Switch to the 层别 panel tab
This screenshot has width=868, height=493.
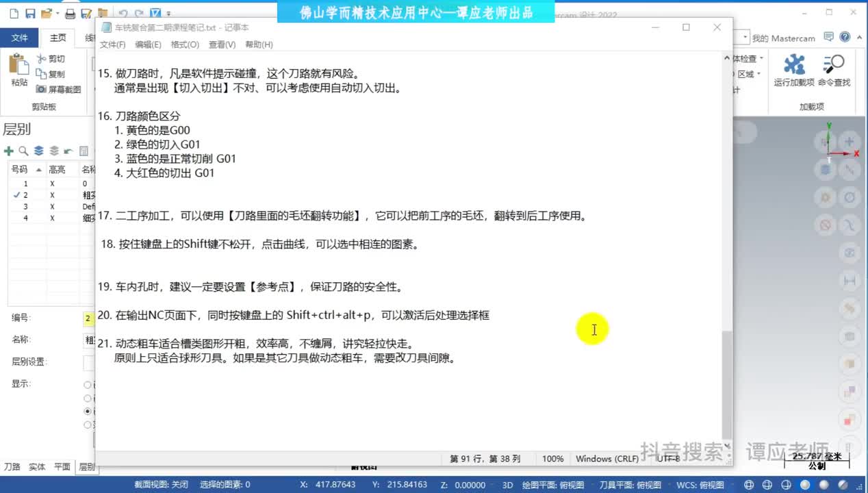click(x=87, y=467)
